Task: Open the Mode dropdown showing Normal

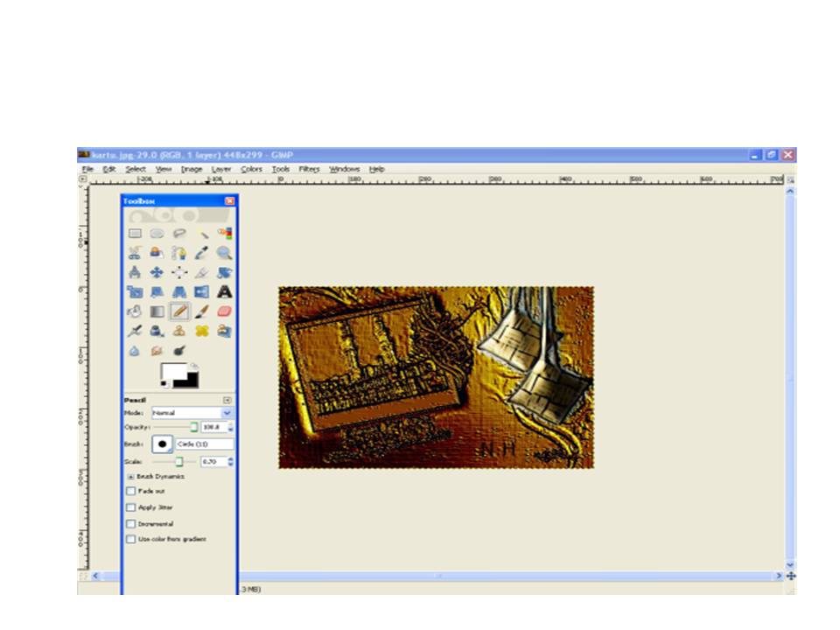Action: [x=192, y=412]
